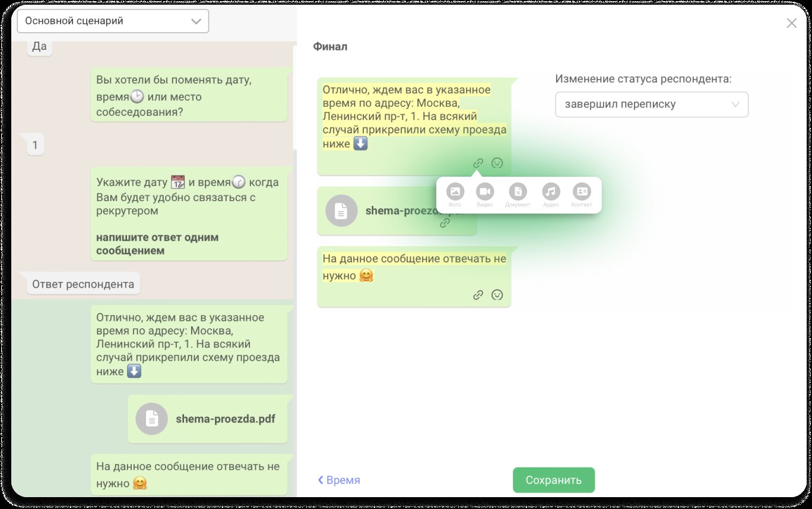812x509 pixels.
Task: Open the emoji picker in the last message
Action: point(497,295)
